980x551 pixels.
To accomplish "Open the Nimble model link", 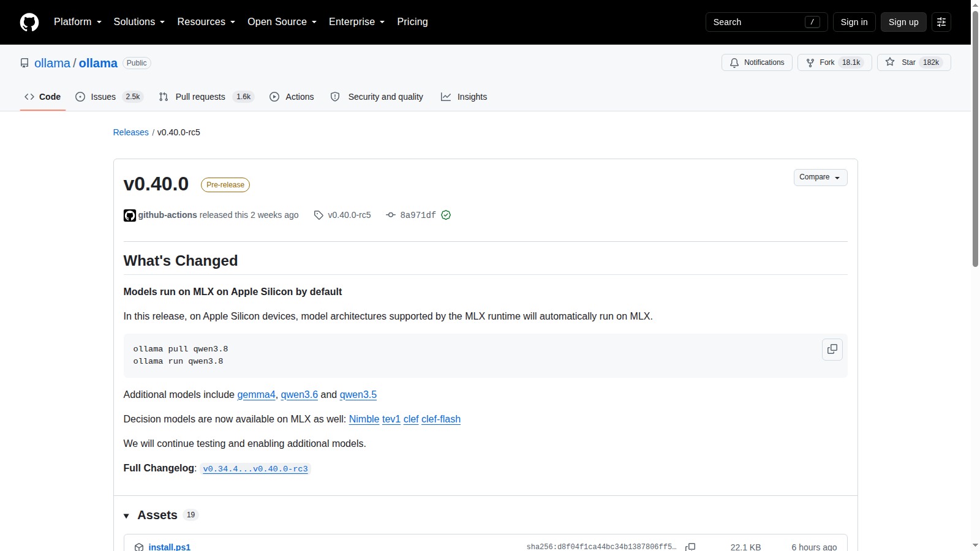I will click(x=364, y=419).
